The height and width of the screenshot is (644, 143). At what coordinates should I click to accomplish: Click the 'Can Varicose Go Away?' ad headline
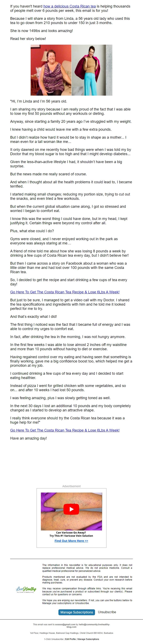[x=71, y=532]
